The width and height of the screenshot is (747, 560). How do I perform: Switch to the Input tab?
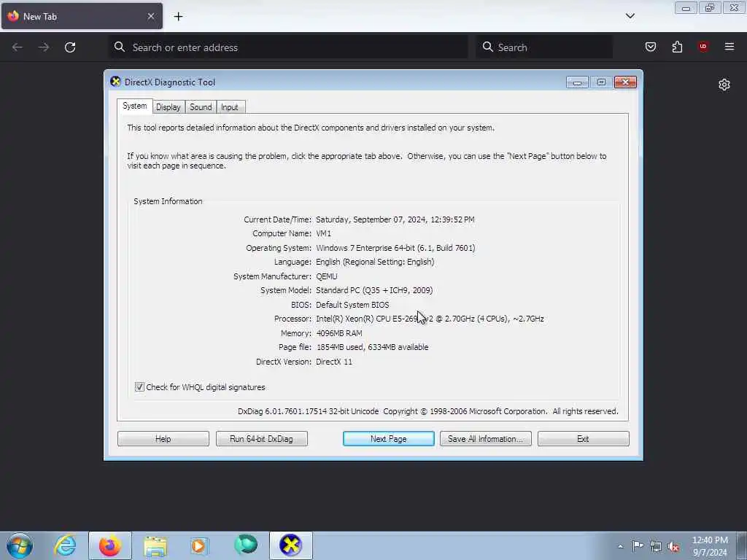point(230,107)
